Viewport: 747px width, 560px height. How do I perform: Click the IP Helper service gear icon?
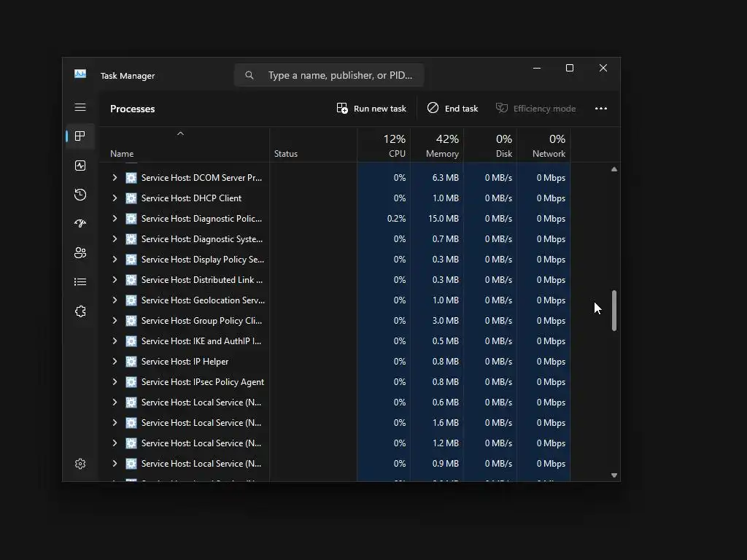(131, 362)
